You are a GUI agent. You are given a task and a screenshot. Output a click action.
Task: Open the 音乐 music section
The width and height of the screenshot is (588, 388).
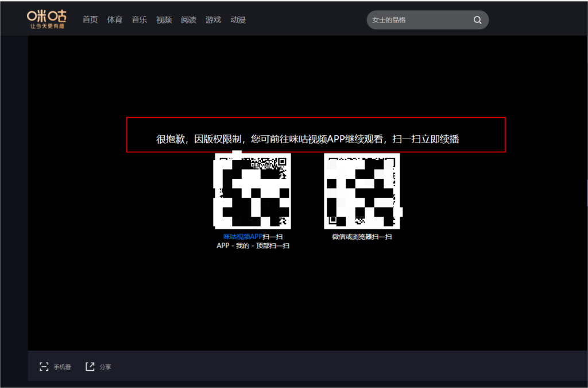click(x=139, y=20)
